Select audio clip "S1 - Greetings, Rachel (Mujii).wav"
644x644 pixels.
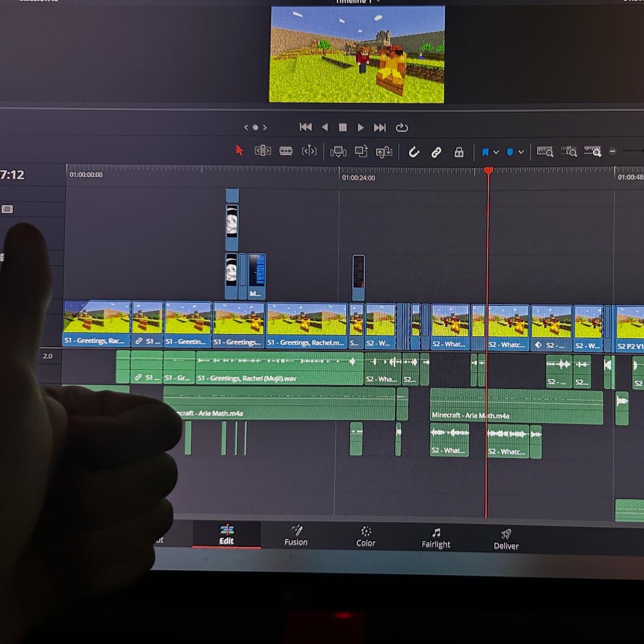coord(280,368)
